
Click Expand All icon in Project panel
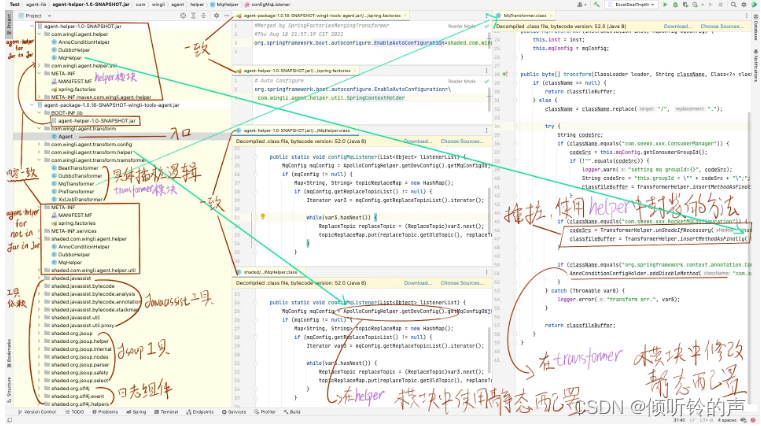pyautogui.click(x=193, y=16)
